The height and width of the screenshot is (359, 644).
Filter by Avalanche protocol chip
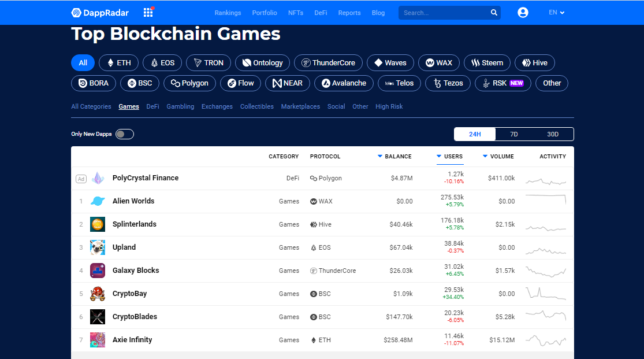[344, 83]
